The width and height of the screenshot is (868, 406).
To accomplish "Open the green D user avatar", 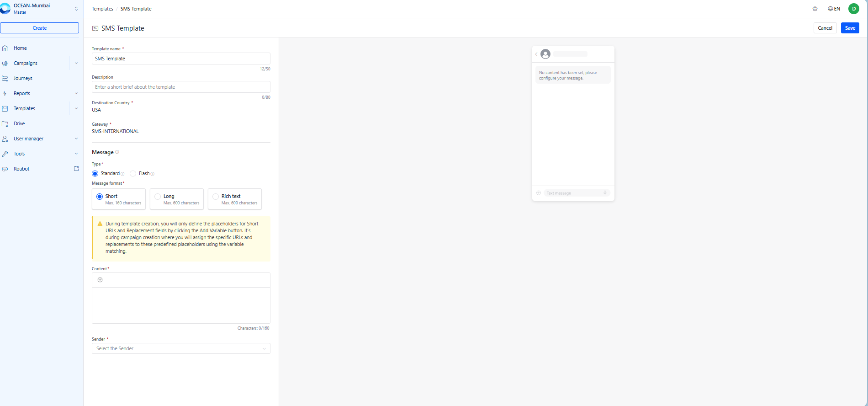I will [x=854, y=9].
